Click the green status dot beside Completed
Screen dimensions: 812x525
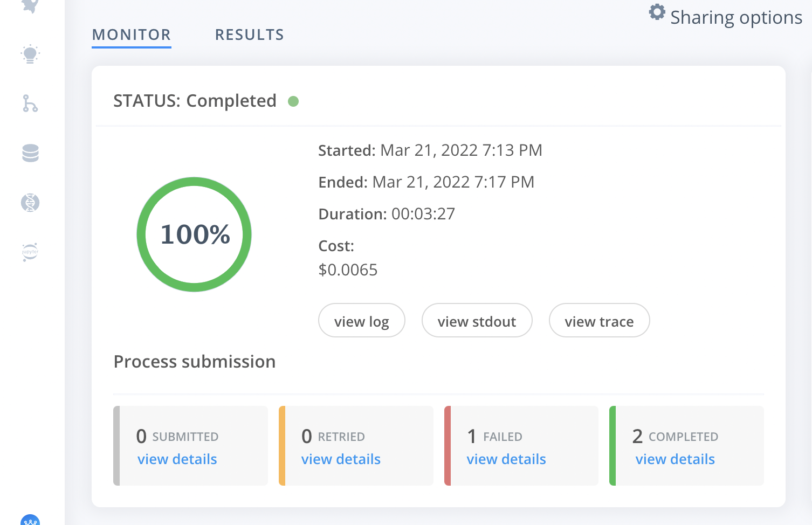click(293, 101)
